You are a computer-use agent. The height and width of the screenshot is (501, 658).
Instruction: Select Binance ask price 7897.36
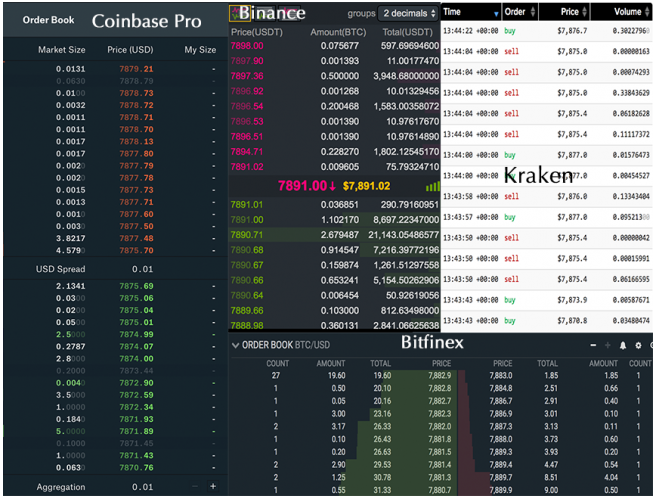247,76
